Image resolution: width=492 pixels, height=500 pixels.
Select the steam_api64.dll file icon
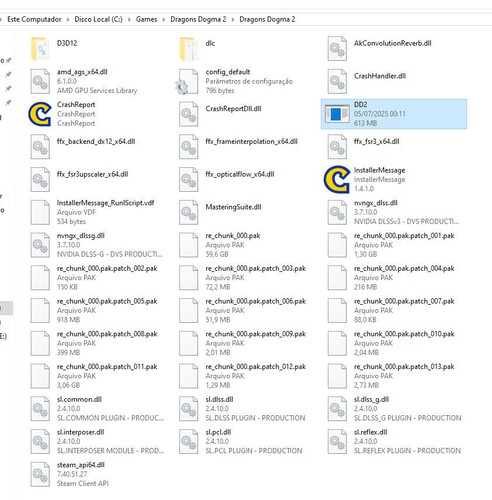pyautogui.click(x=40, y=474)
